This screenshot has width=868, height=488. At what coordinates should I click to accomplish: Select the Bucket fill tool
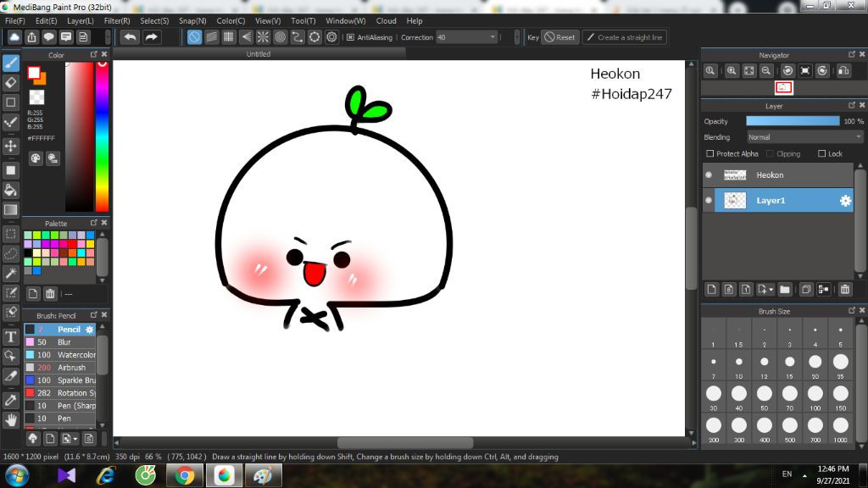tap(11, 191)
